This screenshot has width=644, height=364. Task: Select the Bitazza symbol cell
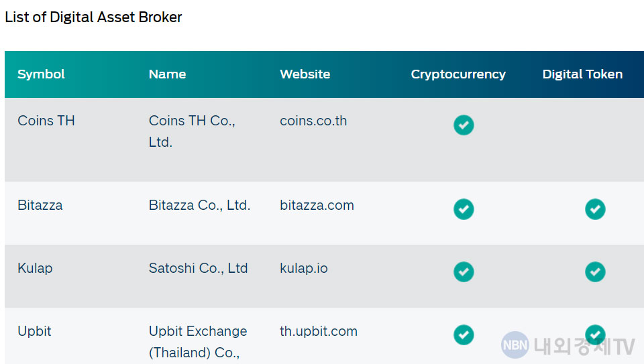(x=40, y=205)
